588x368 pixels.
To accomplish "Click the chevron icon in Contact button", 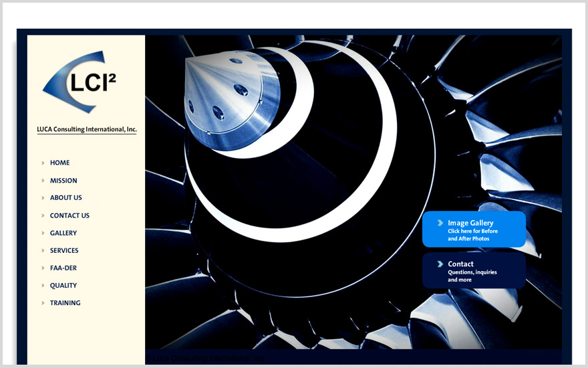I will tap(440, 264).
